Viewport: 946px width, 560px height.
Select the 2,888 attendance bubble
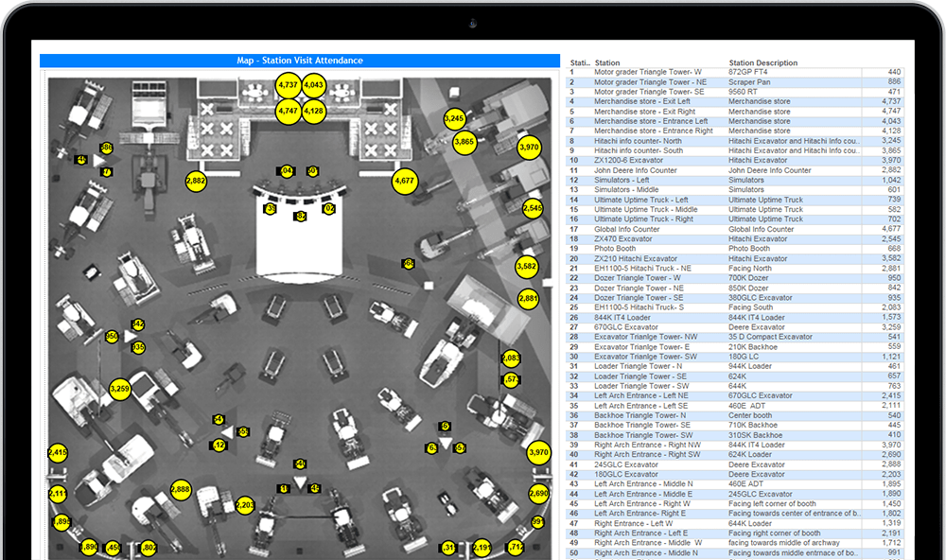pos(180,489)
